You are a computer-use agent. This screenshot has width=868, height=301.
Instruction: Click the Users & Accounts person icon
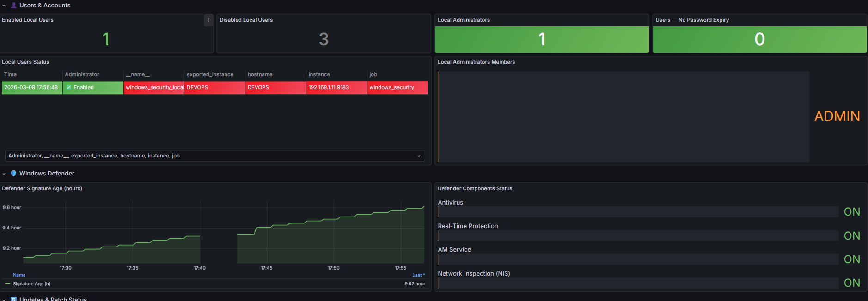pyautogui.click(x=13, y=6)
